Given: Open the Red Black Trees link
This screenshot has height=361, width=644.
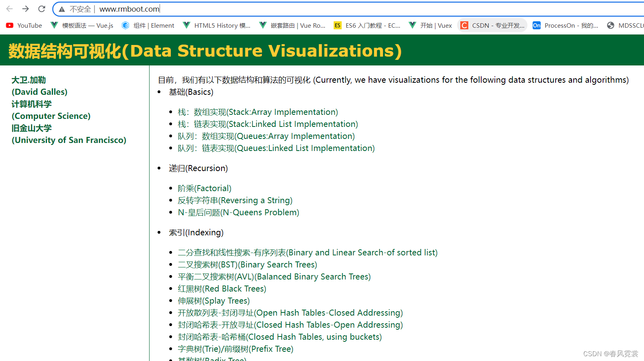Looking at the screenshot, I should click(x=222, y=289).
